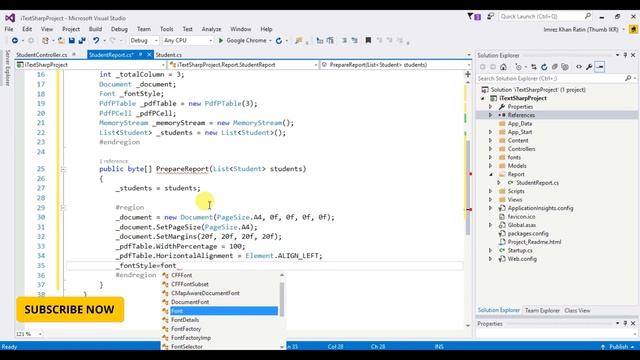
Task: Click the New Project toolbar icon
Action: (x=45, y=40)
